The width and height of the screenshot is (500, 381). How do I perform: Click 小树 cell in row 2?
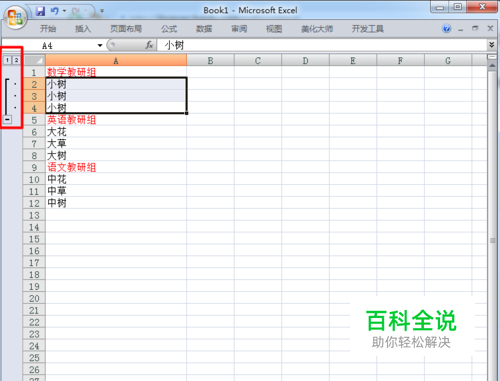pos(116,84)
